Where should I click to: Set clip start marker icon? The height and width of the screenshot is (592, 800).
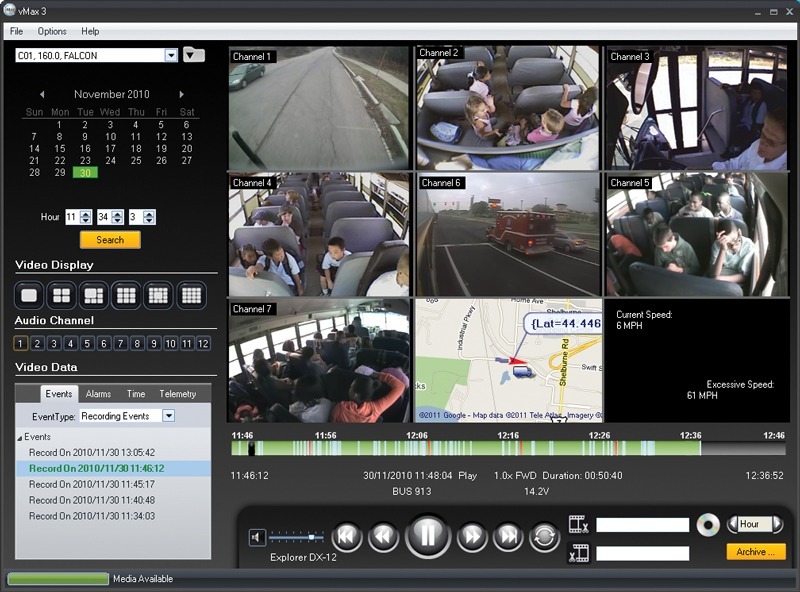579,524
